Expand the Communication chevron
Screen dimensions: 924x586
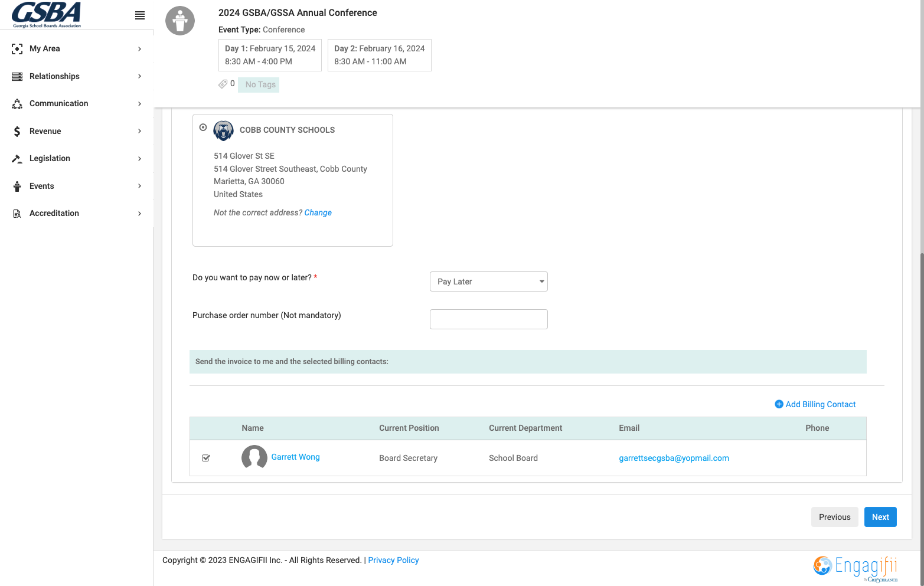point(140,104)
